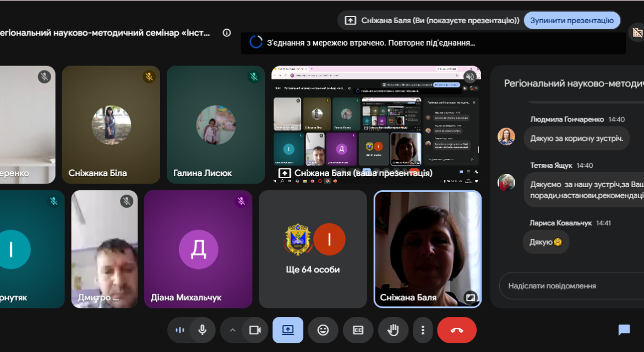Click network reconnecting spinner icon

coord(256,42)
